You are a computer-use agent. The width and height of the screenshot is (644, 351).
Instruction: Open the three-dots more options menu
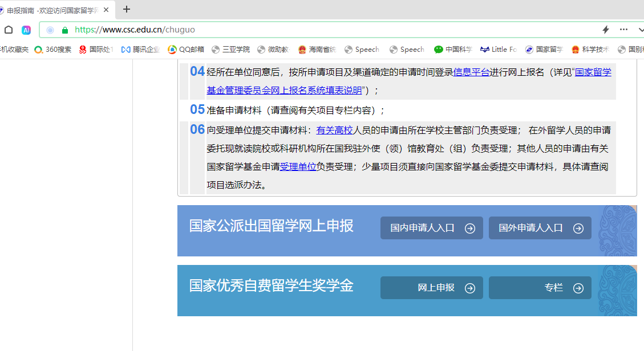[x=623, y=30]
